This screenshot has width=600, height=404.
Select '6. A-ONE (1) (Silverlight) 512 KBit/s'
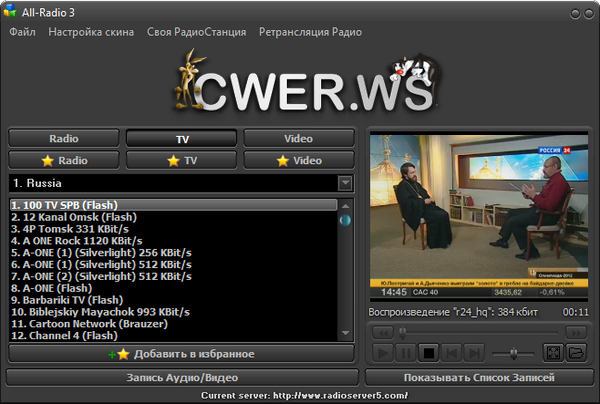174,264
